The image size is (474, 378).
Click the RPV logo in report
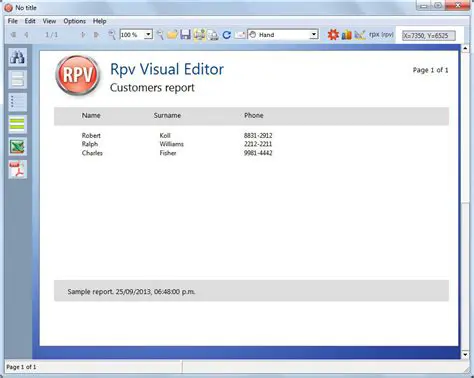(x=78, y=75)
